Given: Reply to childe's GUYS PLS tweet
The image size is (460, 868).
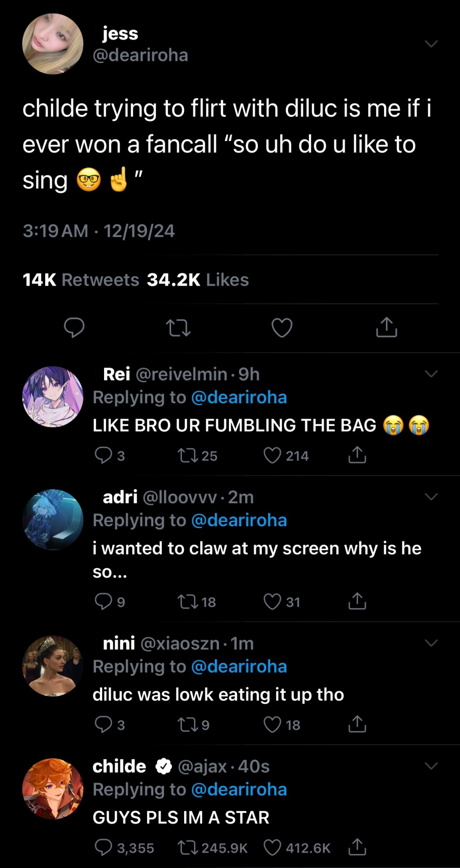Looking at the screenshot, I should [104, 848].
